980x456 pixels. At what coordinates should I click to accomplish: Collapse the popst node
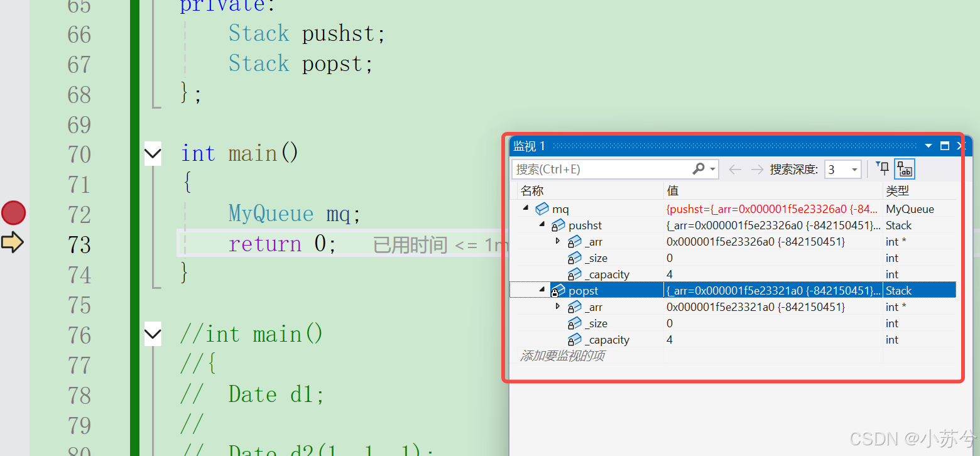542,290
